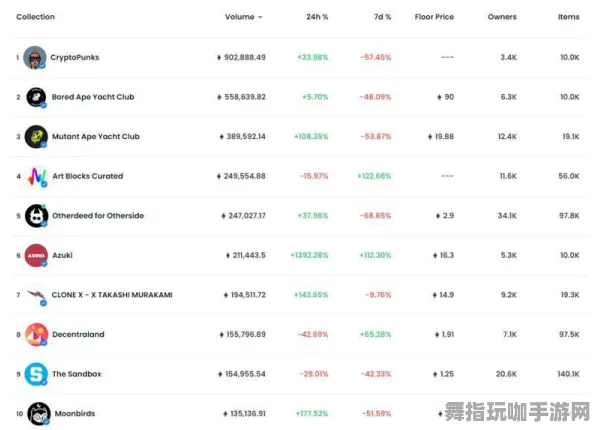
Task: Open the CLONE X collection avatar
Action: click(36, 295)
